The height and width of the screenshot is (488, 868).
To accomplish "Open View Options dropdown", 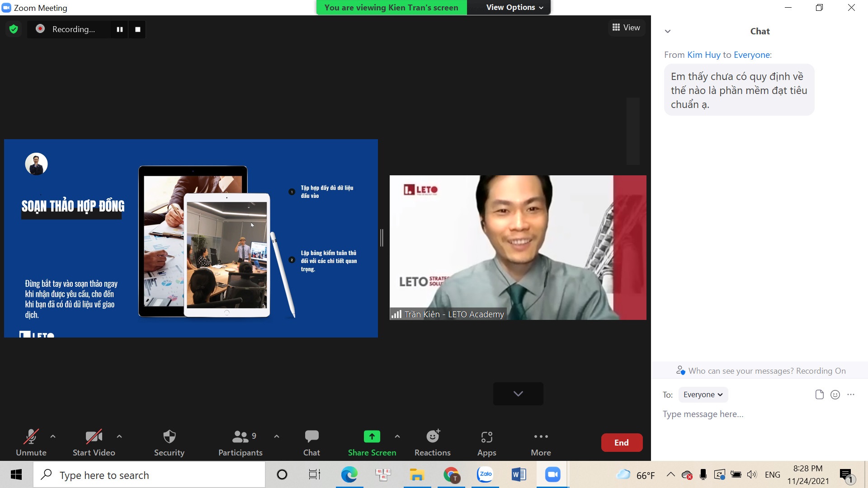I will click(x=514, y=8).
